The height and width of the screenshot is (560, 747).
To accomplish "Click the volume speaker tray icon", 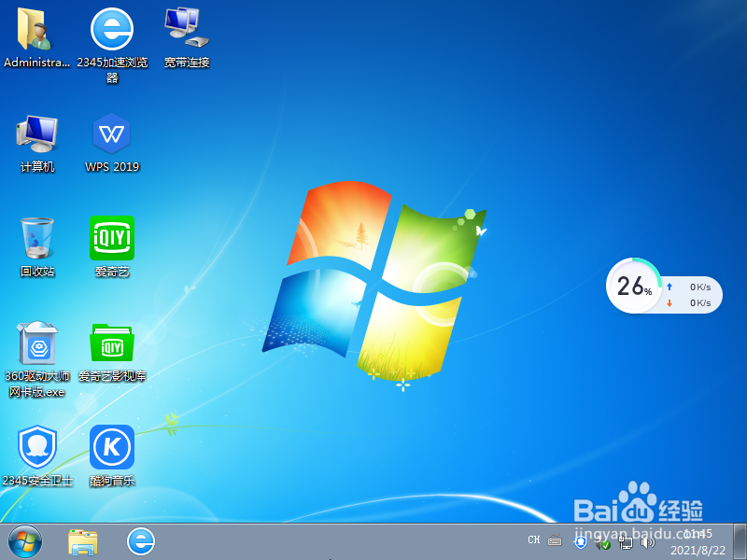I will [x=648, y=542].
